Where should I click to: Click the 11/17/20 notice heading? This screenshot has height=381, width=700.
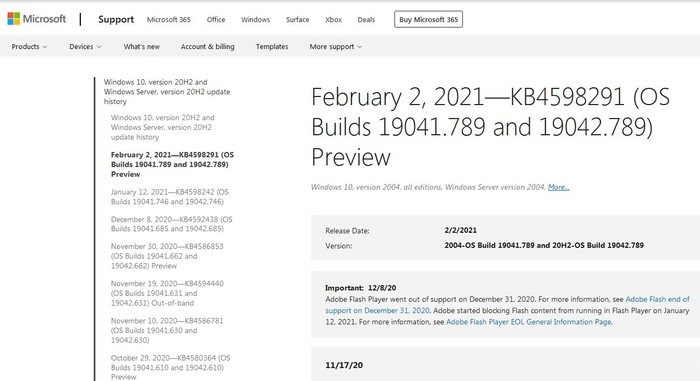pyautogui.click(x=344, y=365)
